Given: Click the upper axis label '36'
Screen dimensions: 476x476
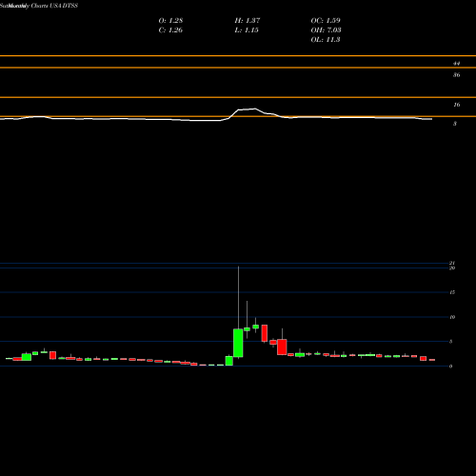Looking at the screenshot, I should coord(456,75).
